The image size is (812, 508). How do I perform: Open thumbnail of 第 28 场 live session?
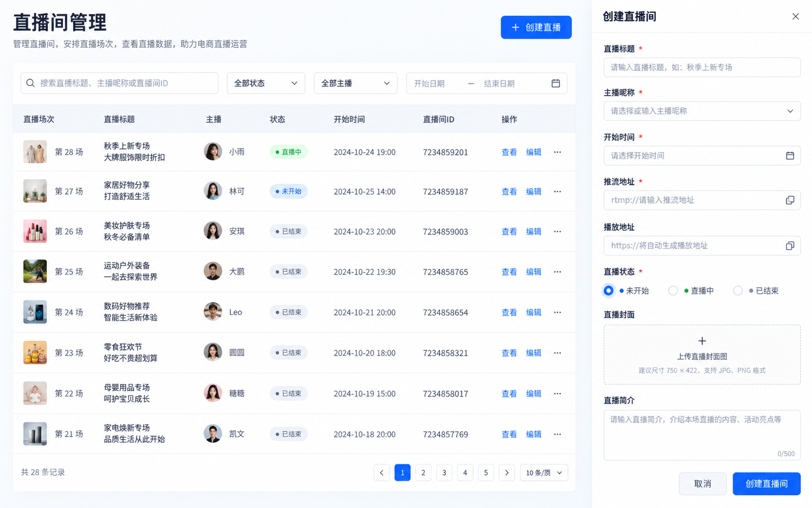point(35,152)
